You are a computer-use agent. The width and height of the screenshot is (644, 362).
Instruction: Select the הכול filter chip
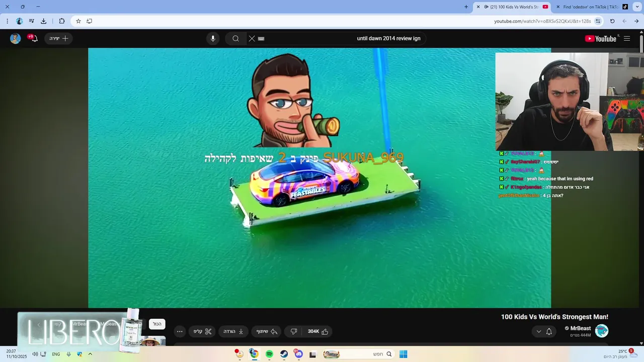click(157, 324)
